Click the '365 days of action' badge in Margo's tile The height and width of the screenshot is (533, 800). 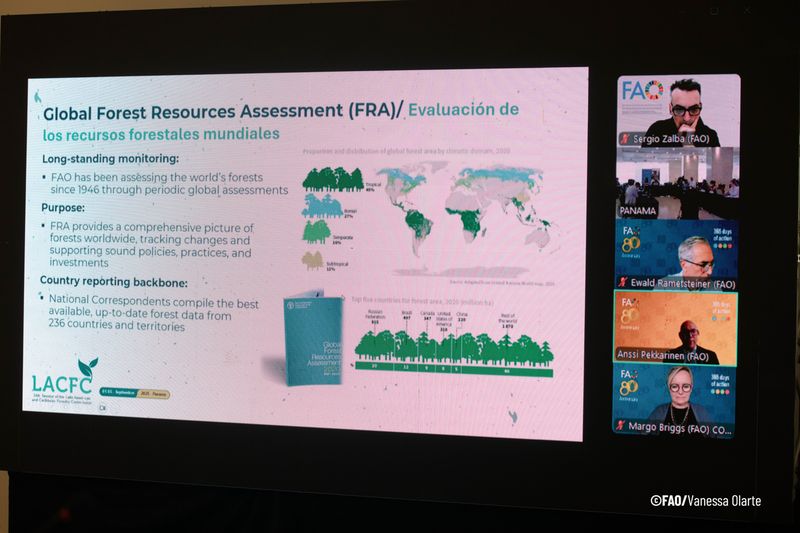coord(719,384)
